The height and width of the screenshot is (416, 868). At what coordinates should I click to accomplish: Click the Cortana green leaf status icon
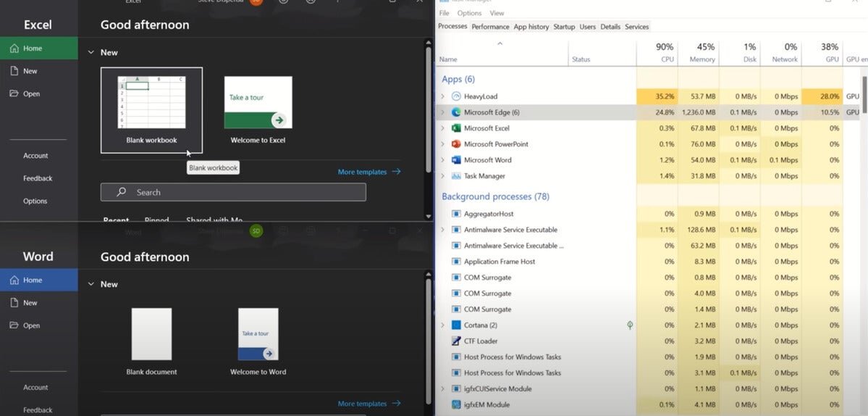(x=630, y=325)
